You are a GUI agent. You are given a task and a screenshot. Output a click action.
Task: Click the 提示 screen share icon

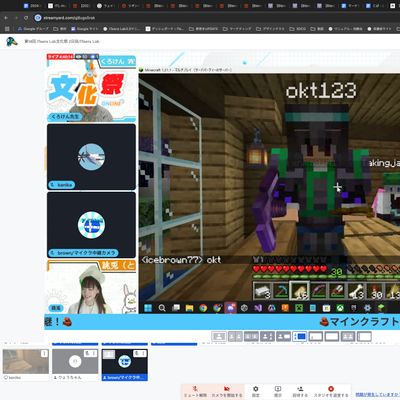coord(278,392)
